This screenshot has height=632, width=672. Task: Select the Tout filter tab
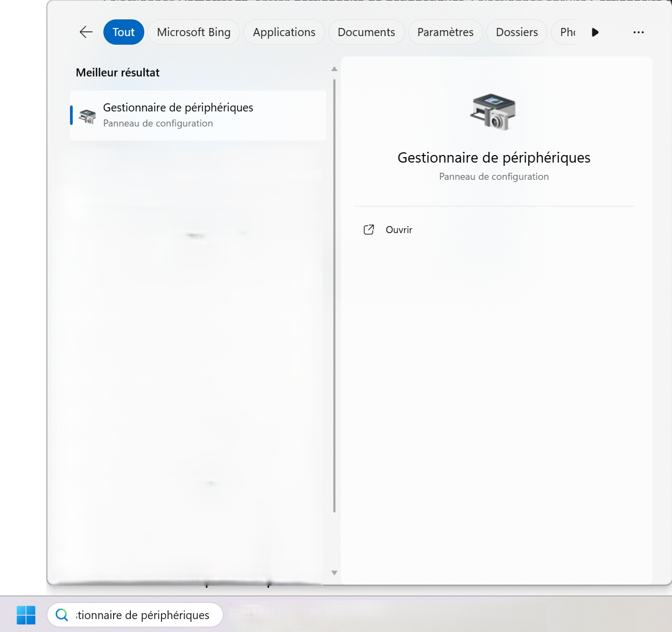124,32
